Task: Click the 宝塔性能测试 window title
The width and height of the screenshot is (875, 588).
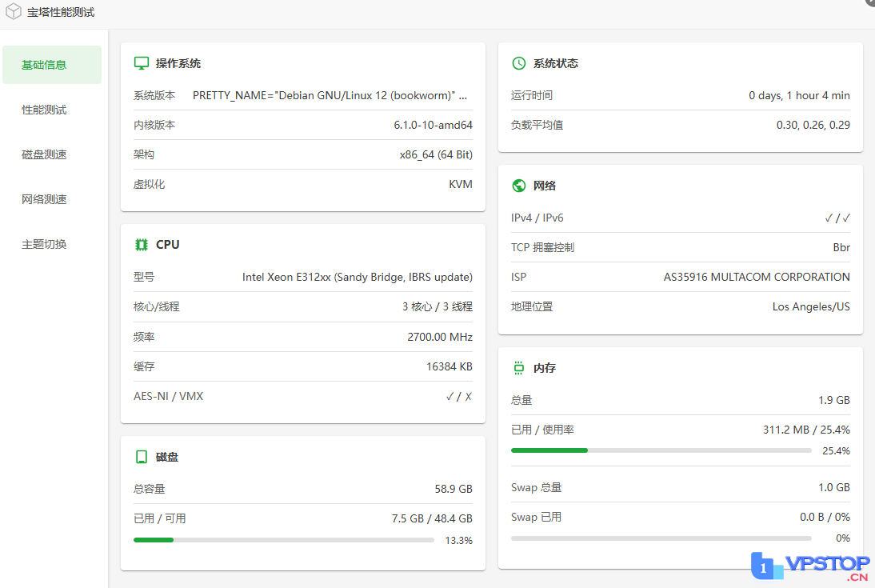Action: coord(61,12)
